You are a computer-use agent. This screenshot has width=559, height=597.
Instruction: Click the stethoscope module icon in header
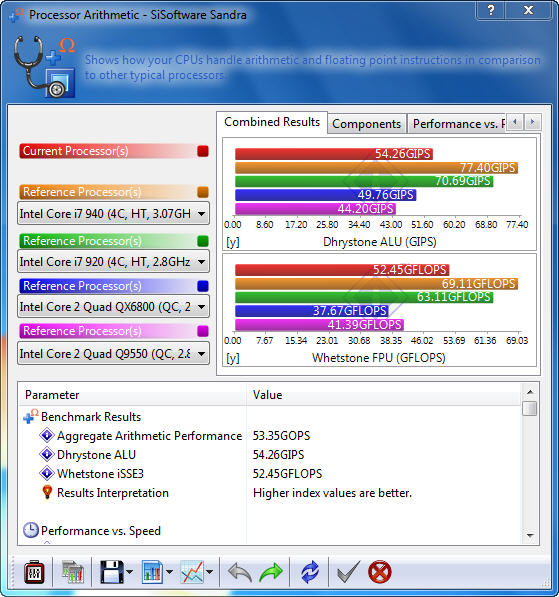tap(45, 67)
